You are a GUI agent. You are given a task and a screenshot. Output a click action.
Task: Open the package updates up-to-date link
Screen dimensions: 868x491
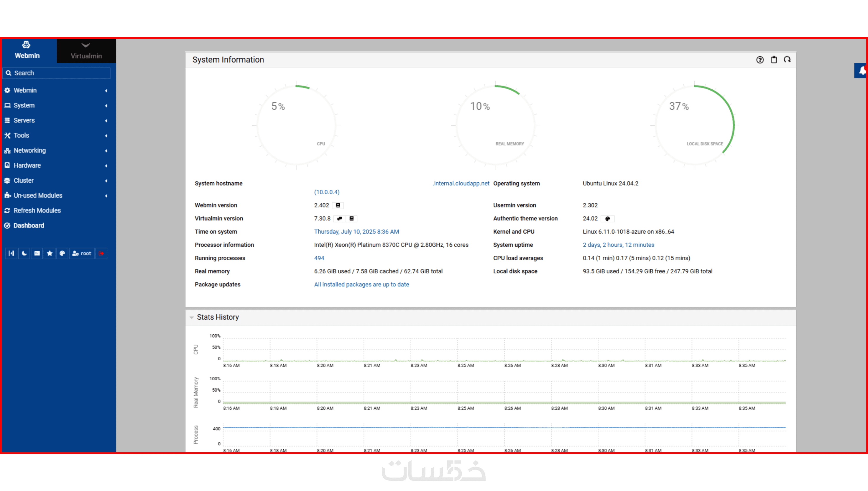click(x=361, y=284)
